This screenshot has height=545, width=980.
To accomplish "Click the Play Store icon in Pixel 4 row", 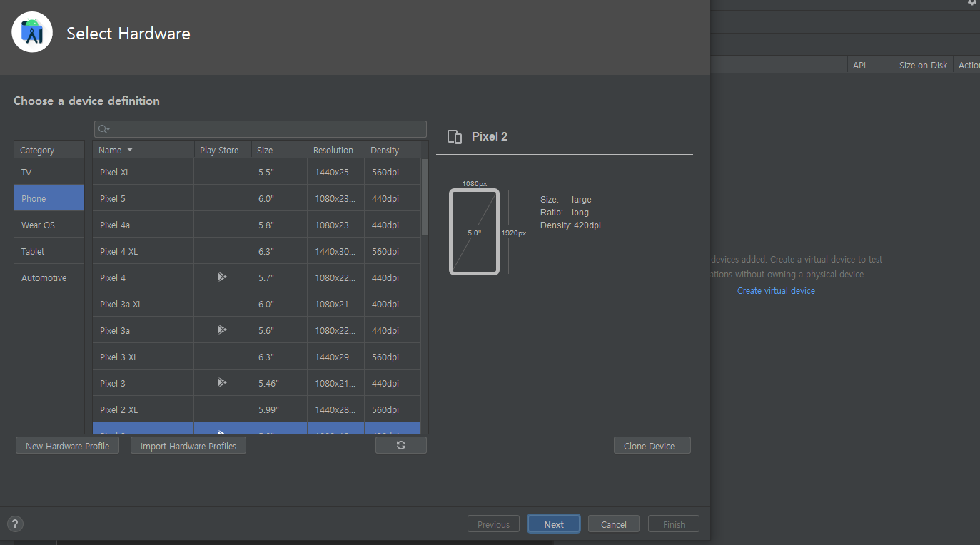I will tap(222, 277).
